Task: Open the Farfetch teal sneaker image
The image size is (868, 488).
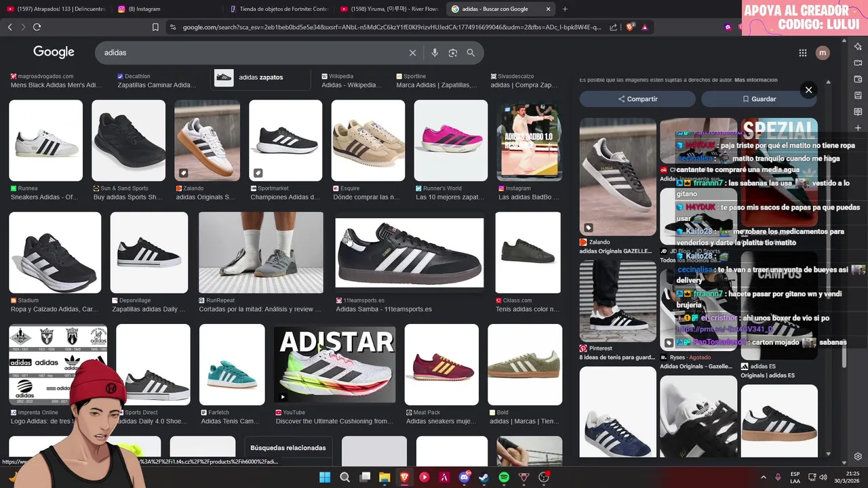Action: pyautogui.click(x=232, y=365)
